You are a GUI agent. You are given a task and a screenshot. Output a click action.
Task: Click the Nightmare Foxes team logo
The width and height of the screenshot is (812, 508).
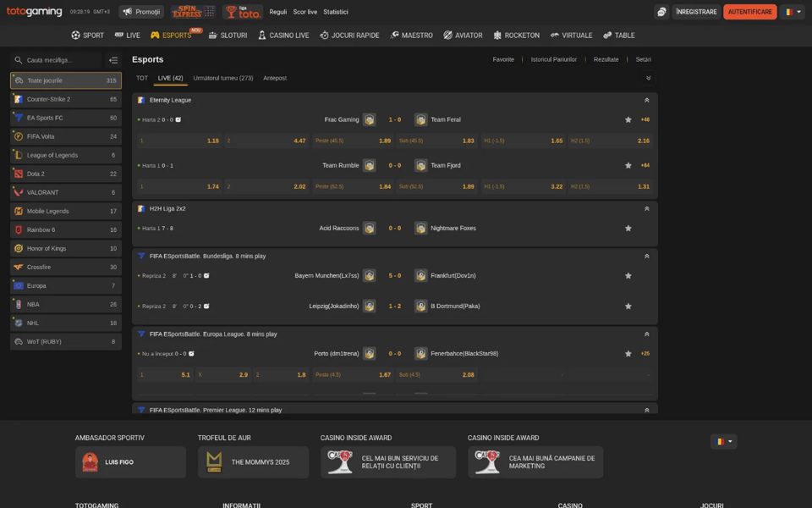tap(420, 228)
